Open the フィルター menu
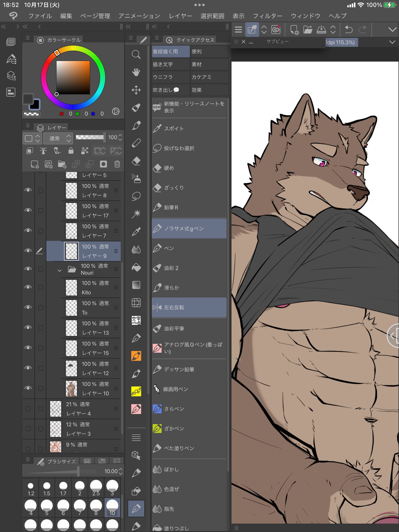This screenshot has width=399, height=532. coord(267,16)
